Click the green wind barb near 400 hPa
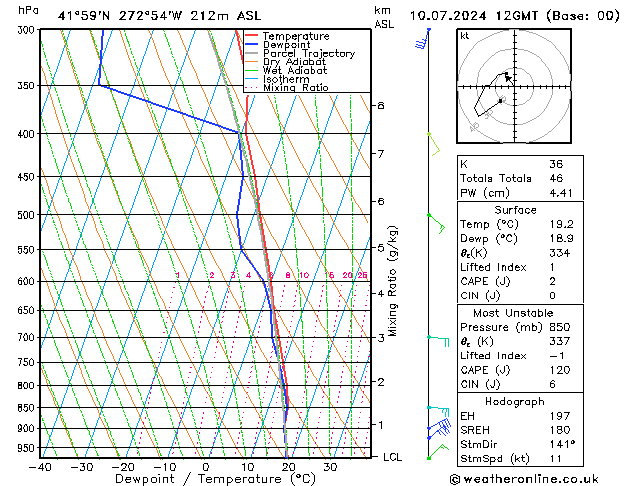629x486 pixels. point(434,144)
